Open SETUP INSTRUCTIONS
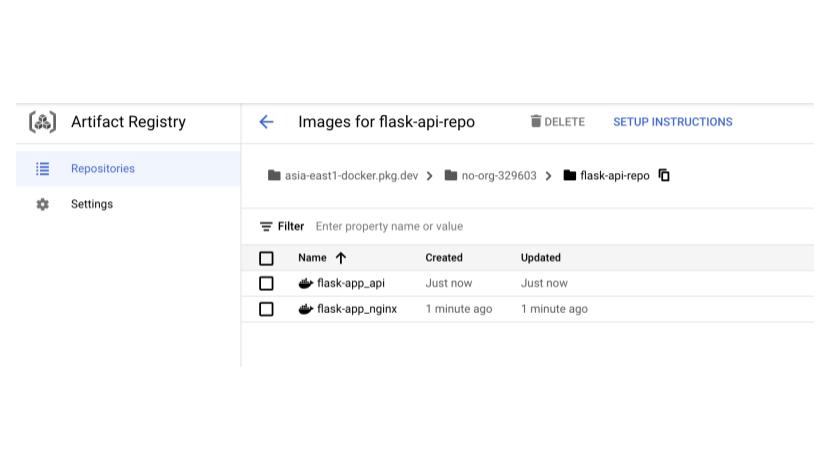The height and width of the screenshot is (470, 830). tap(673, 122)
